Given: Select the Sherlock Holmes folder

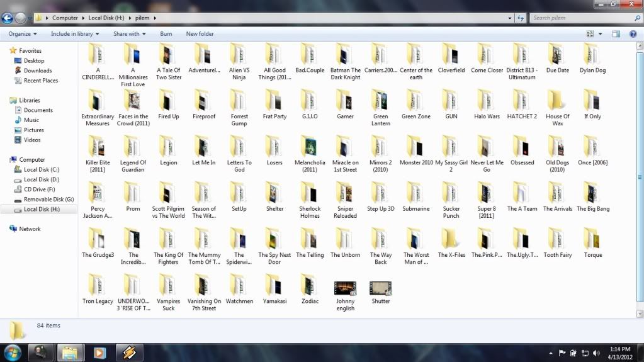Looking at the screenshot, I should (310, 201).
